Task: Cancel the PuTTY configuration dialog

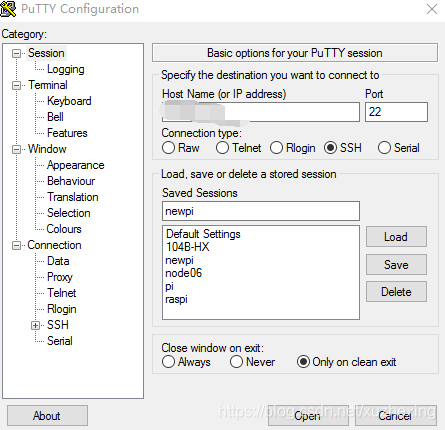Action: 396,416
